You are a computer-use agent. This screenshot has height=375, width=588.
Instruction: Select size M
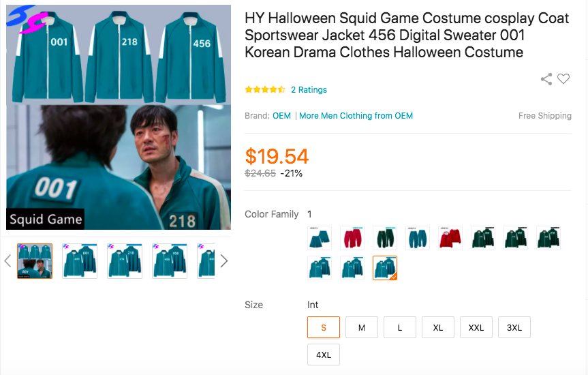click(x=362, y=327)
